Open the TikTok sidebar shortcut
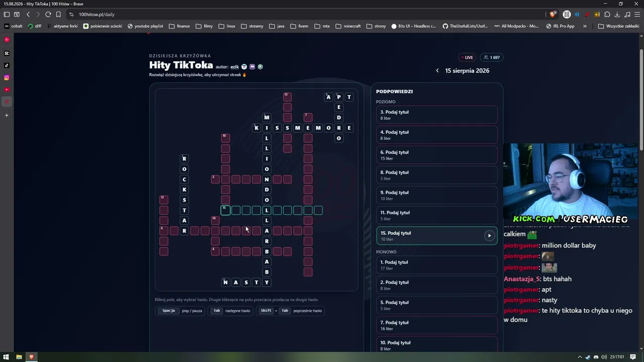Screen dimensions: 644x362 (x=7, y=65)
